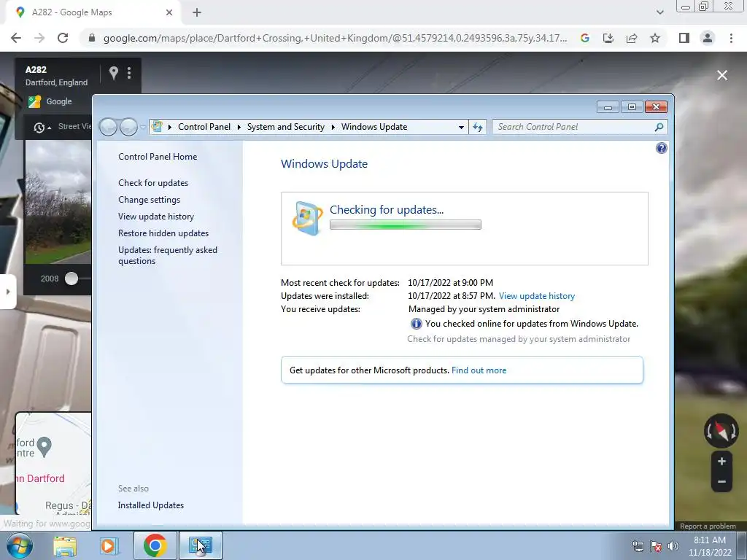Select Windows Update breadcrumb
This screenshot has width=747, height=560.
pyautogui.click(x=374, y=127)
